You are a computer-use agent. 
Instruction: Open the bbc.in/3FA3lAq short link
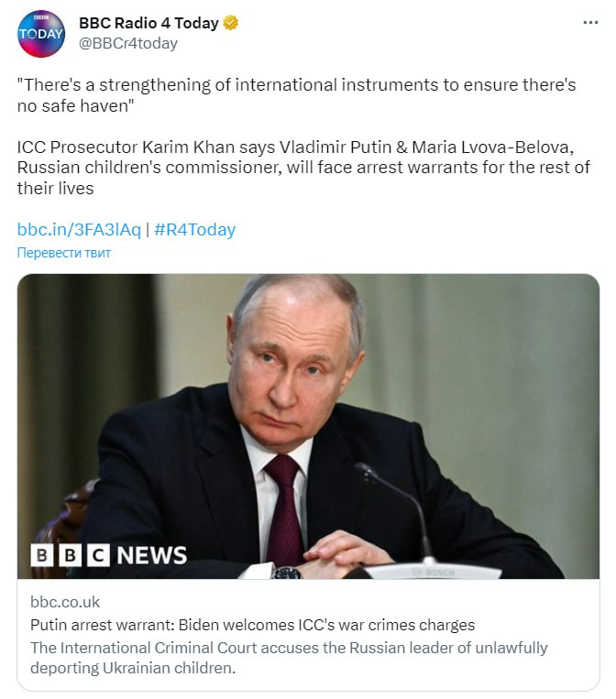(x=79, y=229)
